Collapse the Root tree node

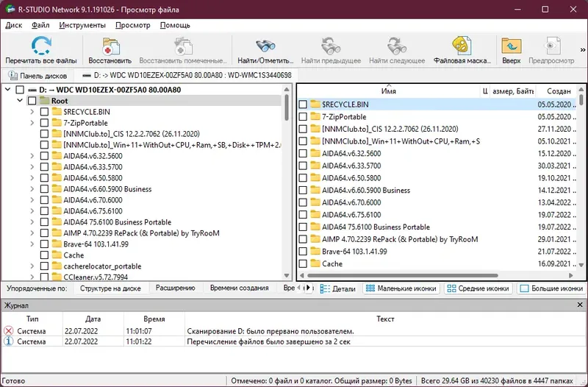click(20, 101)
